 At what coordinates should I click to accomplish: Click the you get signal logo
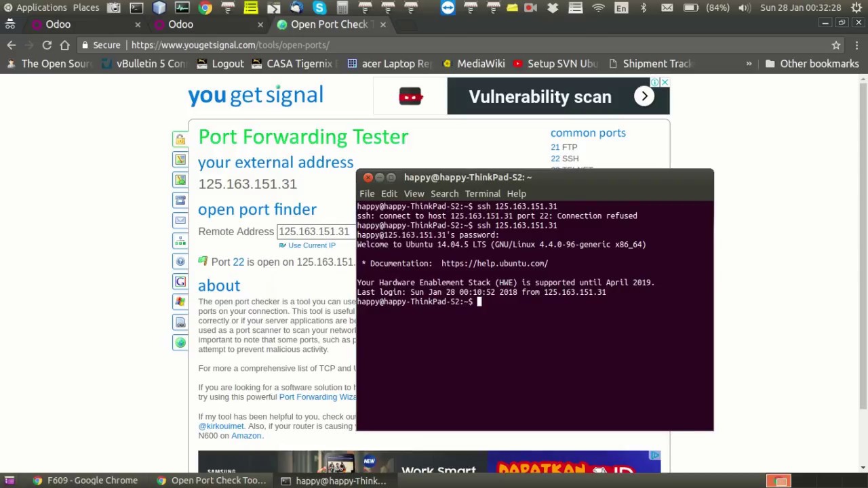coord(255,96)
